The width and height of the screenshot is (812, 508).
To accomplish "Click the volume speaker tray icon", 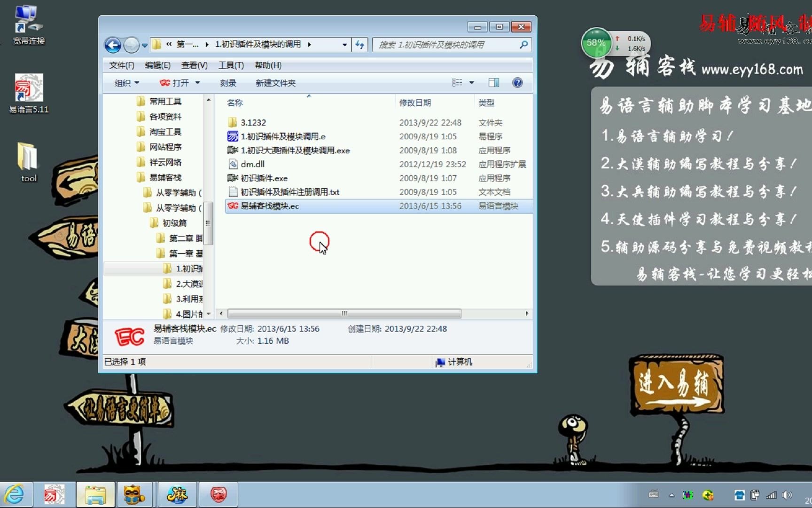I will point(787,495).
